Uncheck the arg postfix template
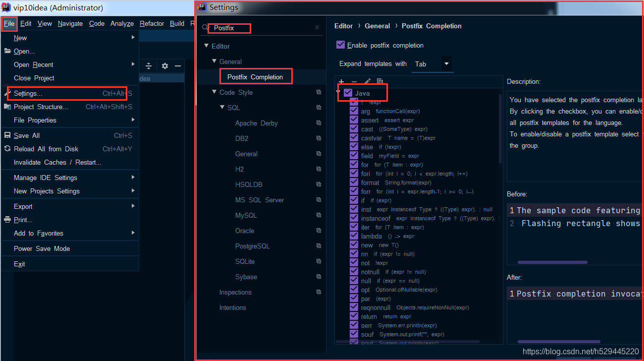Viewport: 644px width, 361px height. [x=354, y=111]
